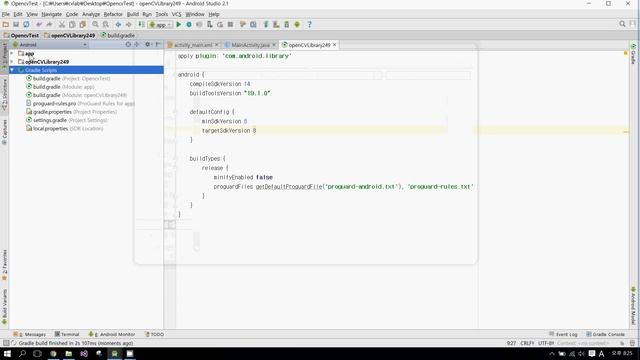The image size is (640, 360).
Task: Collapse the Gradle Scripts node
Action: [x=12, y=70]
